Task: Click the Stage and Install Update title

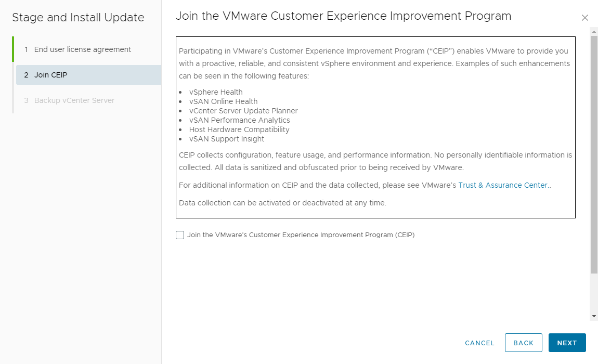Action: 78,18
